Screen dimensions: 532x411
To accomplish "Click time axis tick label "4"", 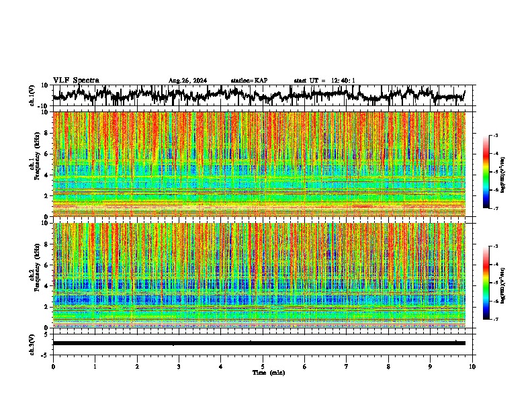I will click(221, 367).
